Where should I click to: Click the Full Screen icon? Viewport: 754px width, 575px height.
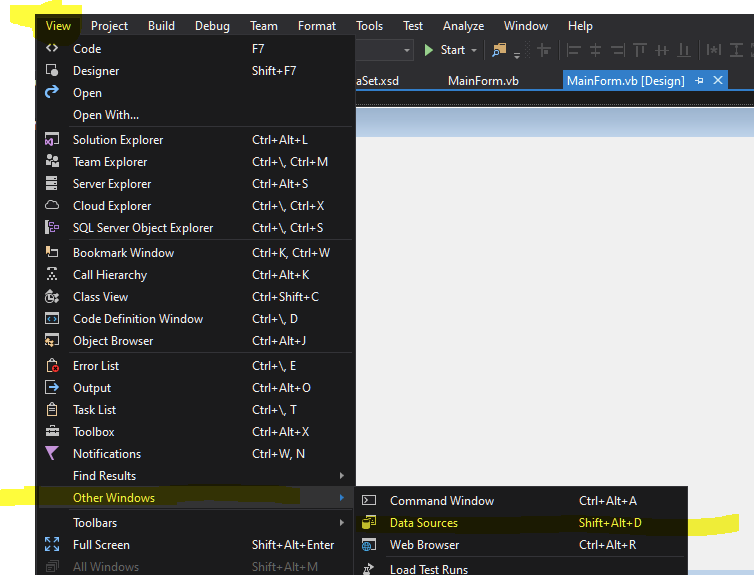(x=52, y=544)
